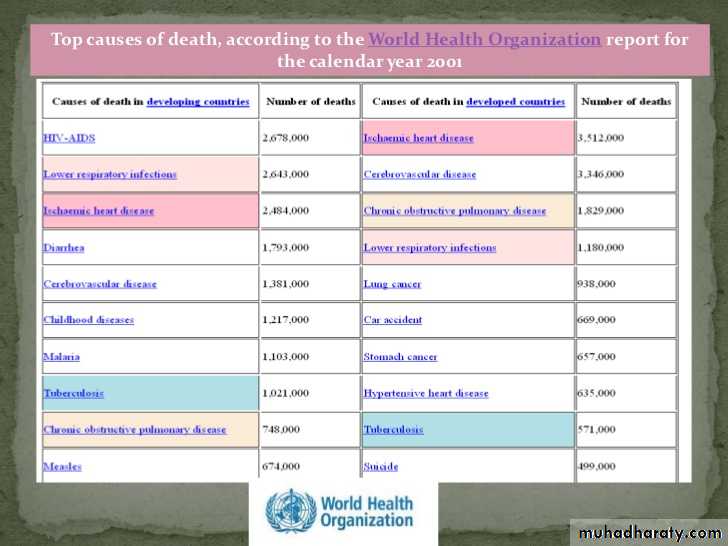
Task: Click Lower respiratory infections under developing countries
Action: (x=110, y=175)
